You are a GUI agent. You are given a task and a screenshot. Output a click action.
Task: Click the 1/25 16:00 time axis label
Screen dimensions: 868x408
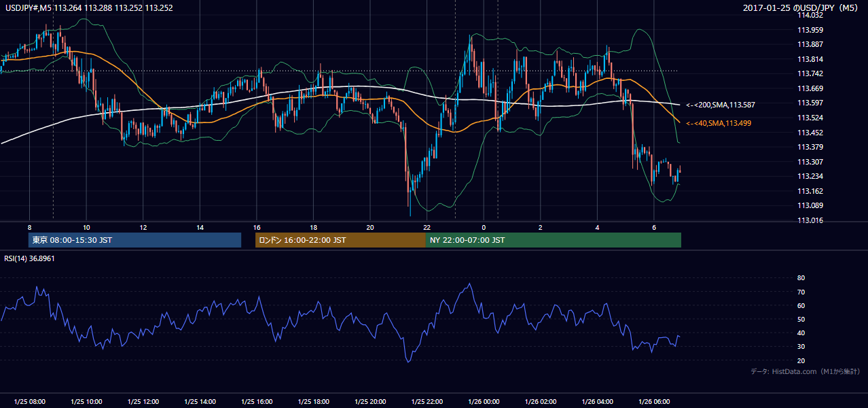coord(257,402)
